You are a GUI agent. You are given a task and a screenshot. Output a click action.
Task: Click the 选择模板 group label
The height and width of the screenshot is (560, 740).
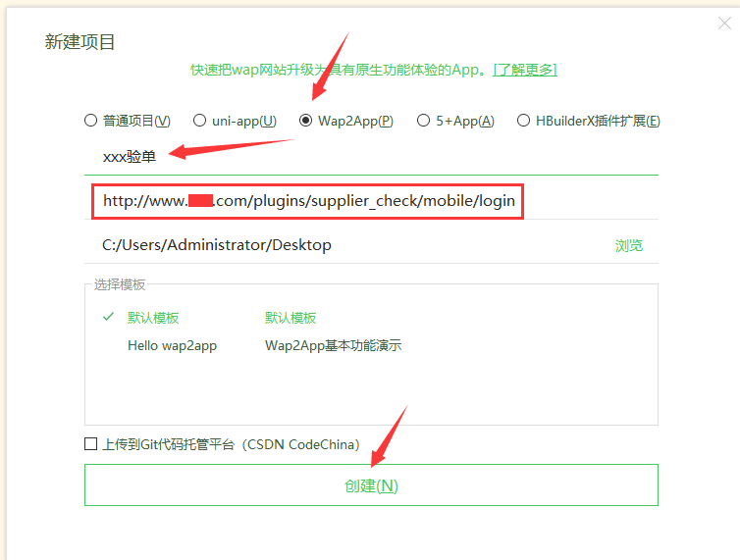click(x=120, y=284)
